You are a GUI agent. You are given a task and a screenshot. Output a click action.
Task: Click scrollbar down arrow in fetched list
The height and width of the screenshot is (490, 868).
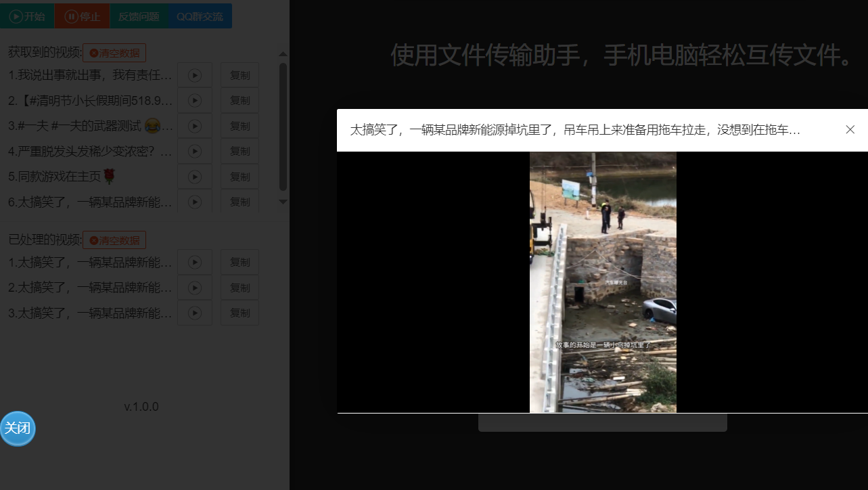pyautogui.click(x=283, y=201)
